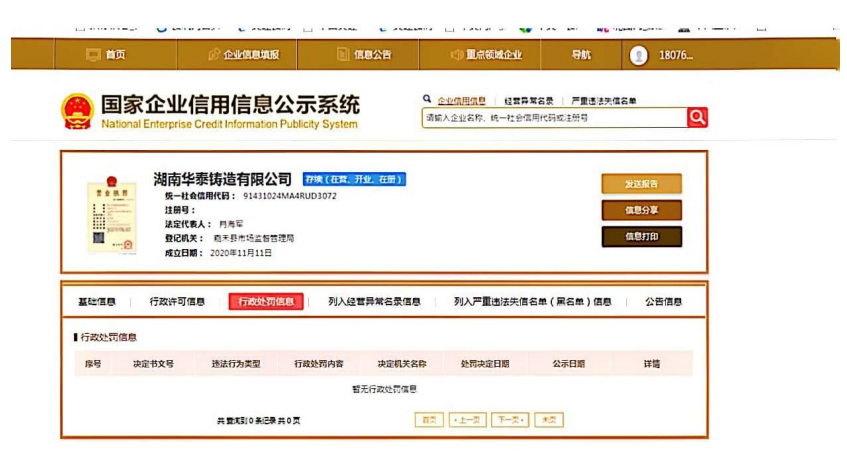847x458 pixels.
Task: Open 导航 in the top bar
Action: [x=581, y=55]
